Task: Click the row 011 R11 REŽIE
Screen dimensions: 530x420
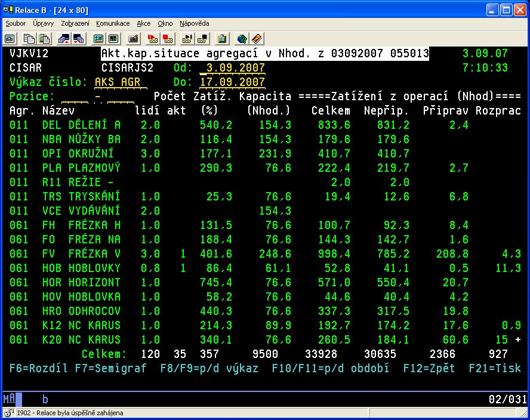Action: tap(265, 182)
